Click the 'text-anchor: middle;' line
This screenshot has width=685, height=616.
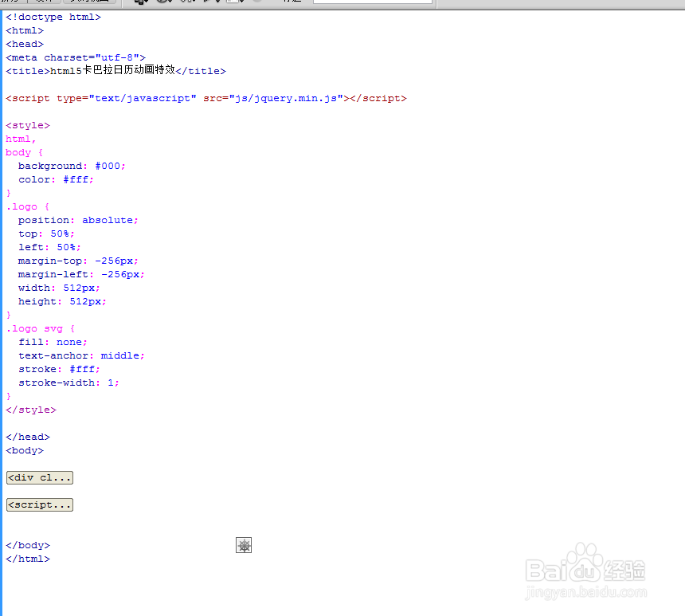coord(81,356)
